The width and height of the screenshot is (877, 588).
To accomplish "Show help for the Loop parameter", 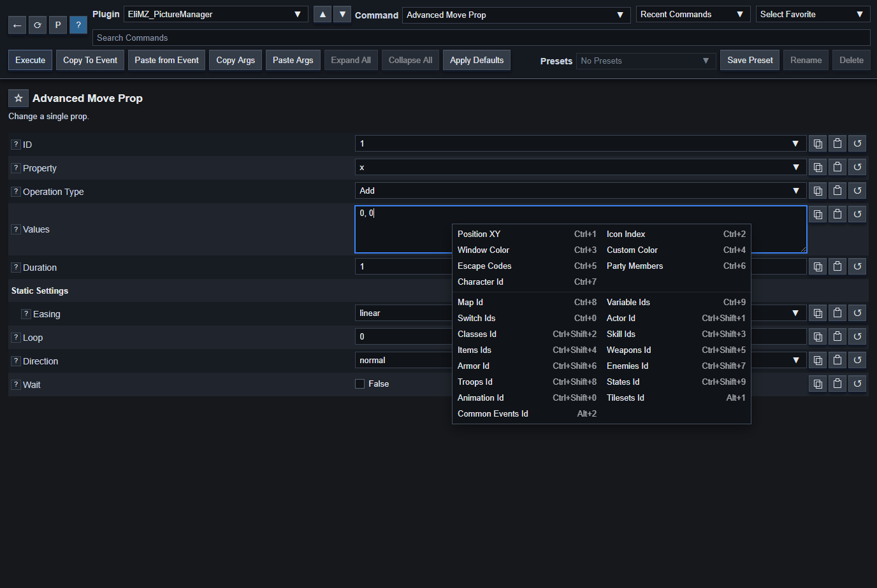I will click(16, 338).
